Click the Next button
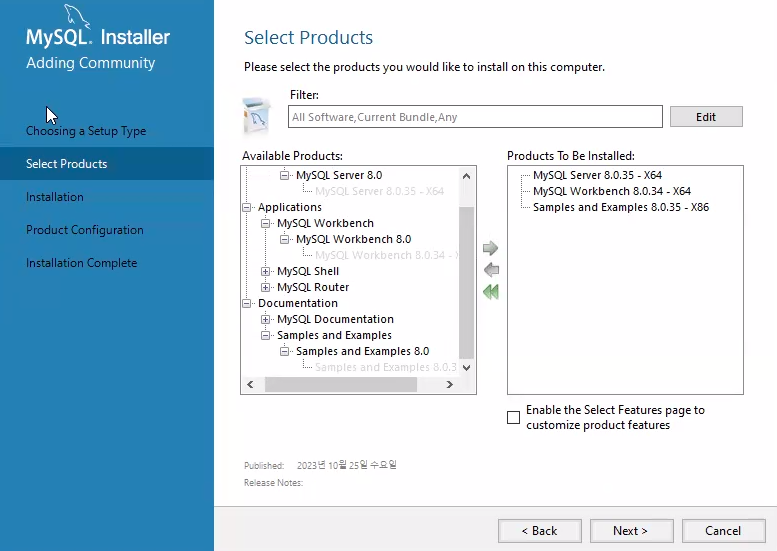 tap(631, 531)
